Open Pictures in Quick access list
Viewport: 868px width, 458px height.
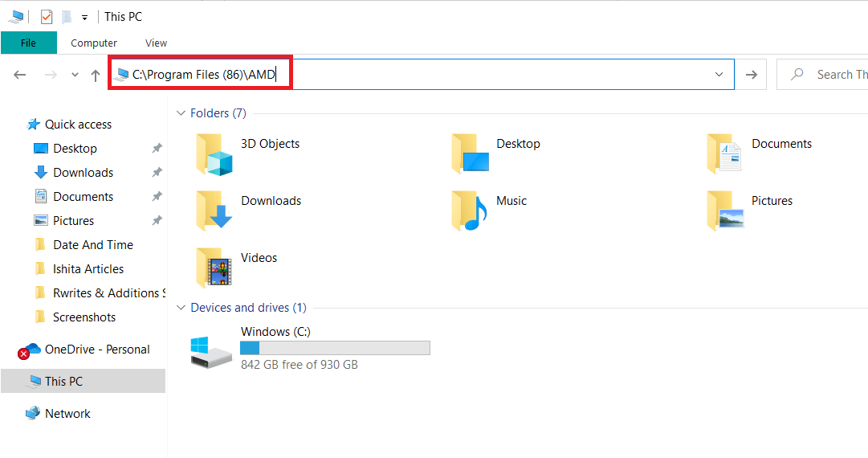coord(73,220)
